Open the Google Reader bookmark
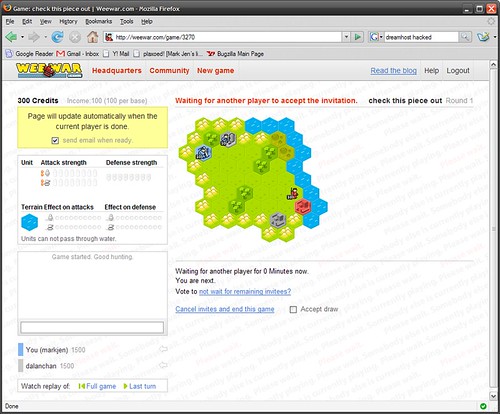 coord(30,54)
